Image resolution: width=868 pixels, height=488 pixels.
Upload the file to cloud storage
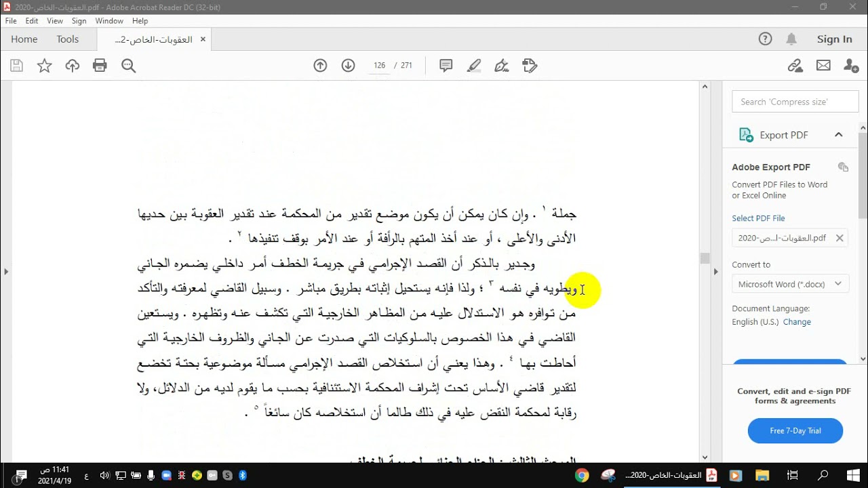click(72, 66)
